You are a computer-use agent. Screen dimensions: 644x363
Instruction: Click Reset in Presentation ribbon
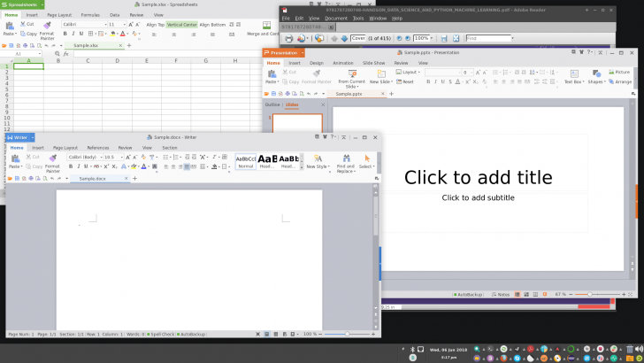[405, 81]
